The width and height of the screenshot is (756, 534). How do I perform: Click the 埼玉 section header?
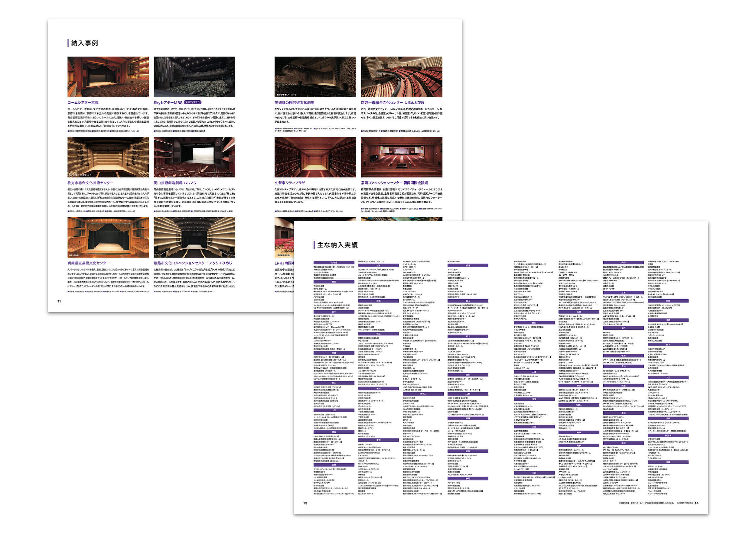(x=379, y=334)
